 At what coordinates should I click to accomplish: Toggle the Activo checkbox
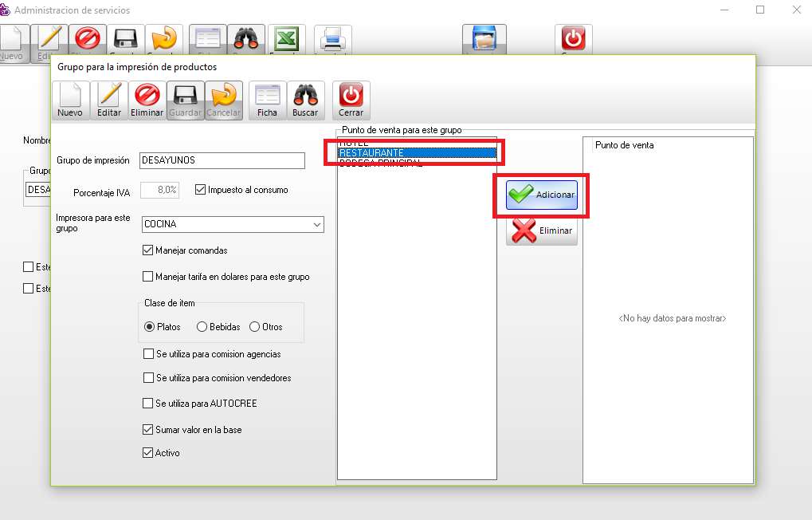coord(147,453)
